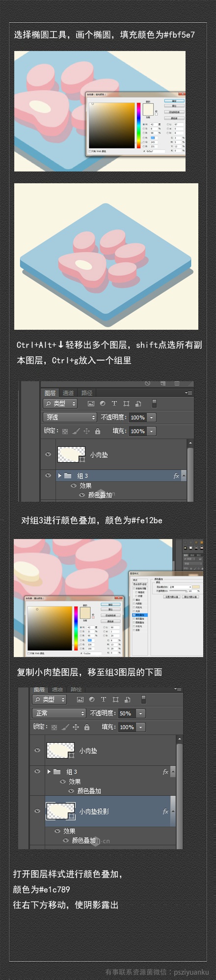Select smart object filter icon in 穿透 panel
This screenshot has width=216, height=980.
coord(138,404)
